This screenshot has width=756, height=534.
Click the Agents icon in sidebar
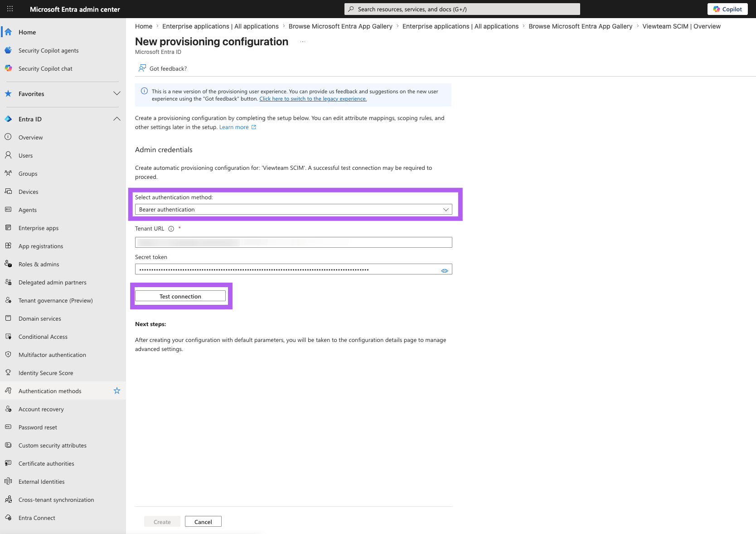pos(8,209)
